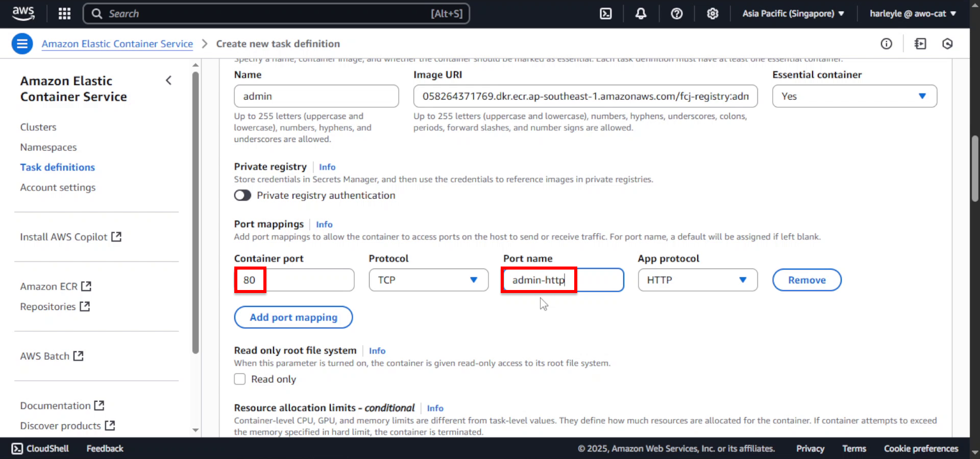This screenshot has height=459, width=980.
Task: Check the Read only checkbox
Action: tap(240, 379)
